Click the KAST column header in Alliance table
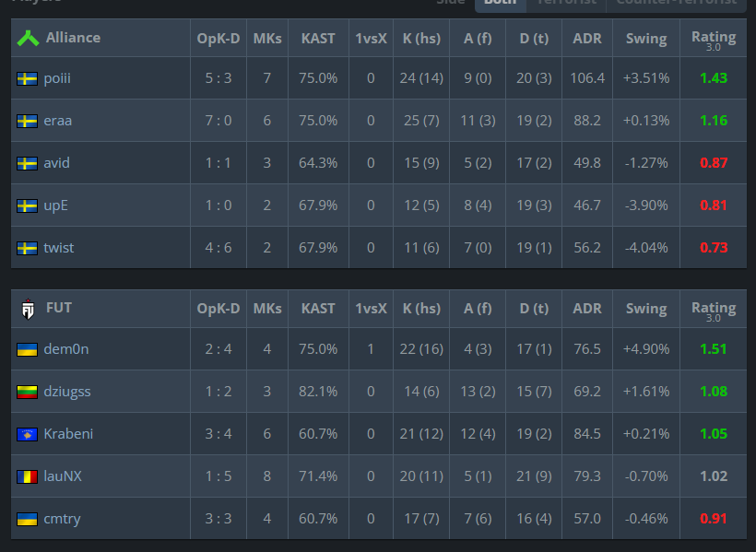Screen dimensions: 756x552 click(318, 39)
